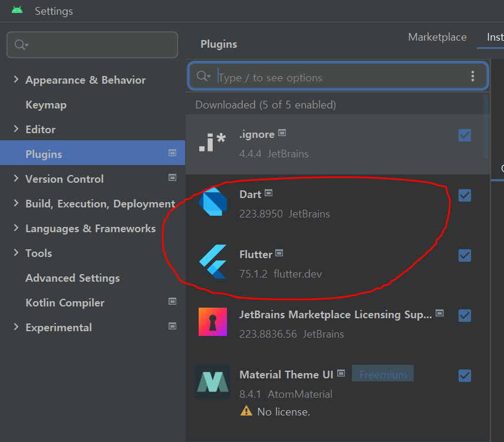Click the project-level icon beside Experimental
Screen dimensions: 504x442
click(172, 326)
